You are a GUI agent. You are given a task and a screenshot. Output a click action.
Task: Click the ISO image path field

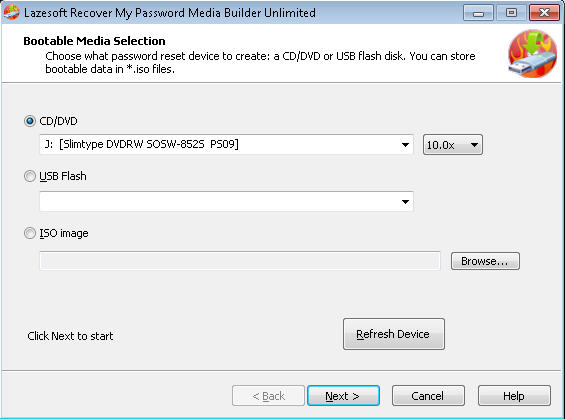240,261
